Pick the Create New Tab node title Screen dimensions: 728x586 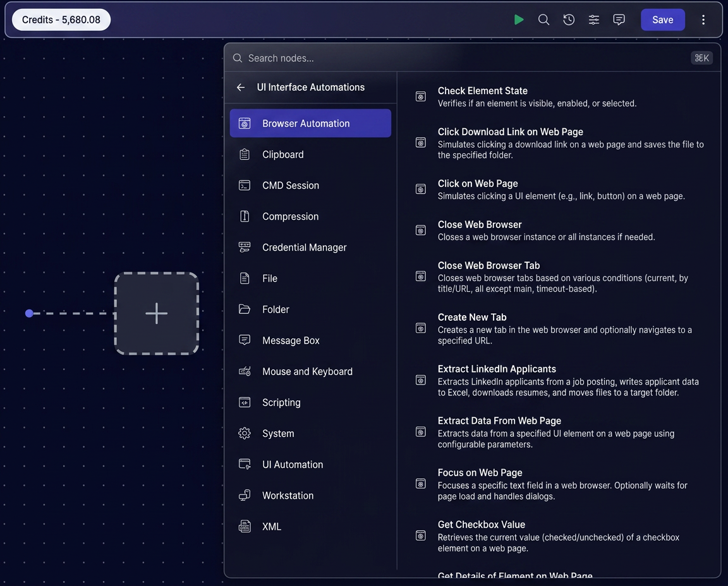[472, 318]
